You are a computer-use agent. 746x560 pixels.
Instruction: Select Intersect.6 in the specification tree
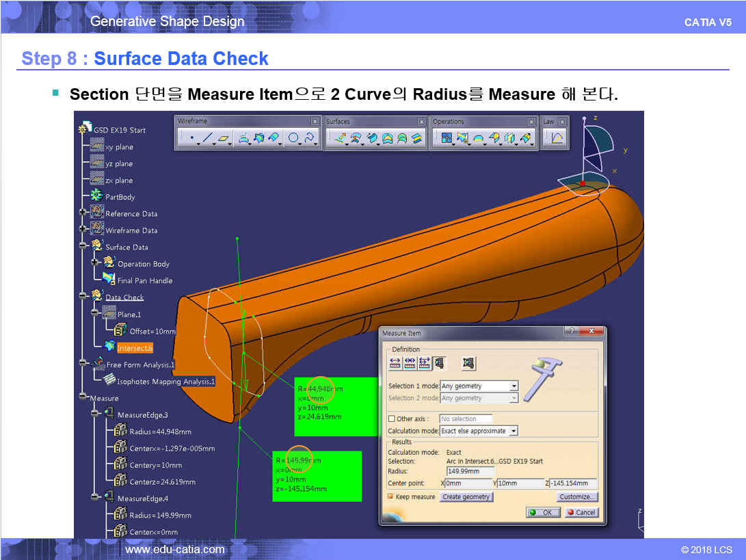point(134,348)
